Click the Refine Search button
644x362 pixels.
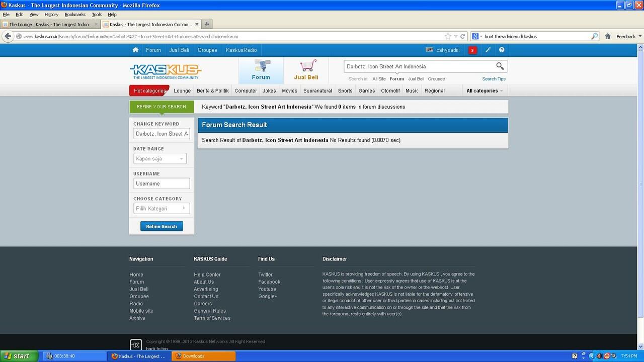[x=162, y=226]
